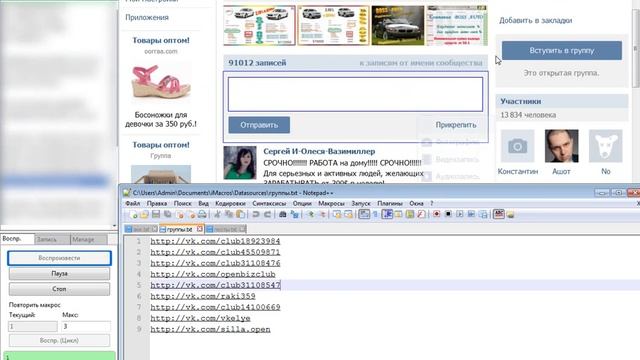
Task: Click the Zoom Out icon in Notepad++
Action: point(322,214)
